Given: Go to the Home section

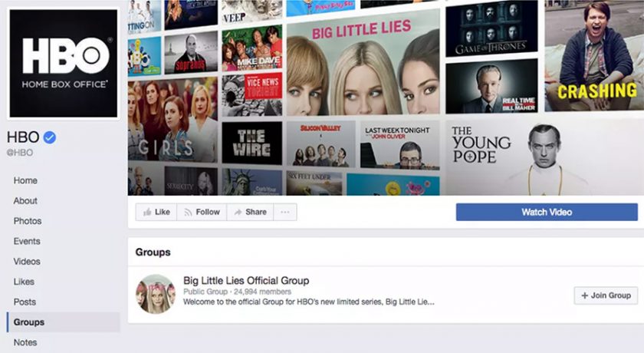Looking at the screenshot, I should [x=25, y=180].
